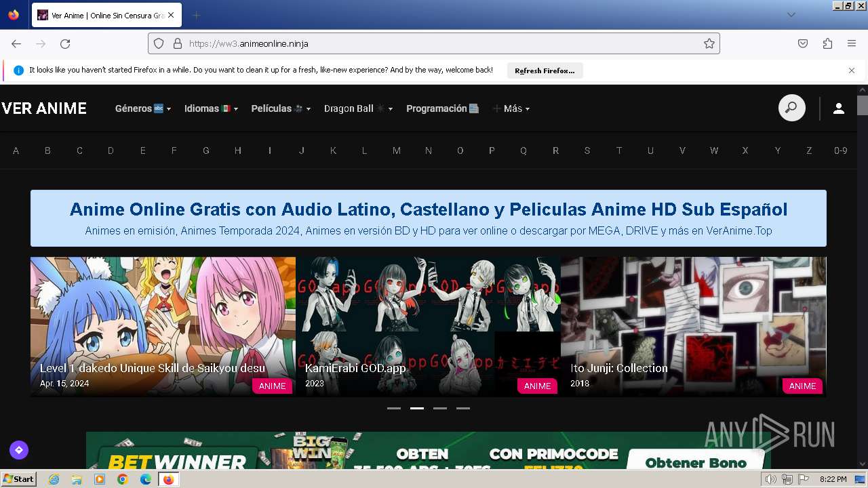This screenshot has height=488, width=868.
Task: Launch the media player taskbar icon
Action: (x=100, y=479)
